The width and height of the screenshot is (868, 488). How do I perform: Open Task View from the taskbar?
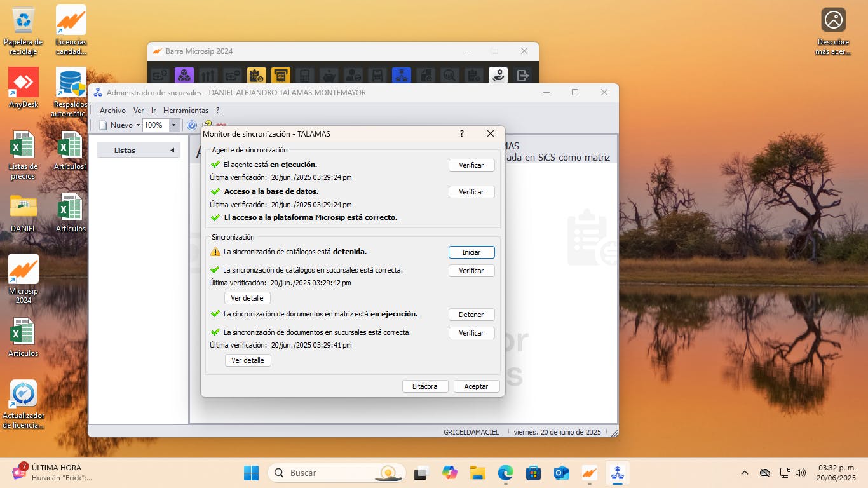click(x=421, y=473)
